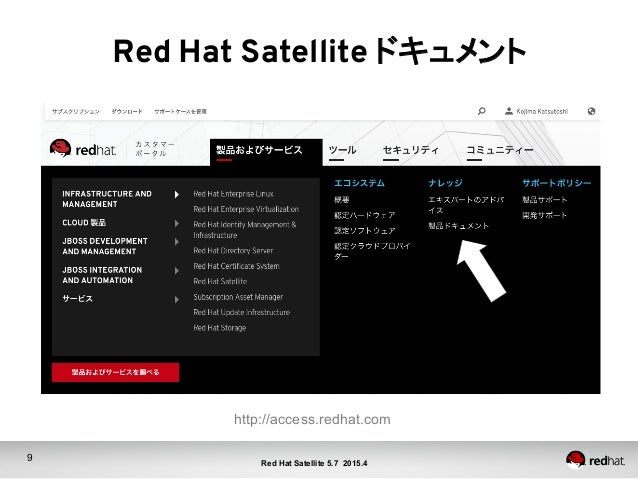This screenshot has height=479, width=638.
Task: Open エキスパートのアドバイス link
Action: coord(466,205)
